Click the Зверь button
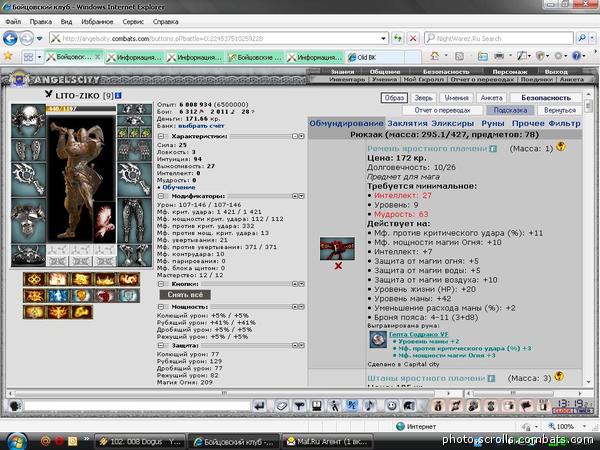Viewport: 600px width, 450px height. pyautogui.click(x=423, y=98)
